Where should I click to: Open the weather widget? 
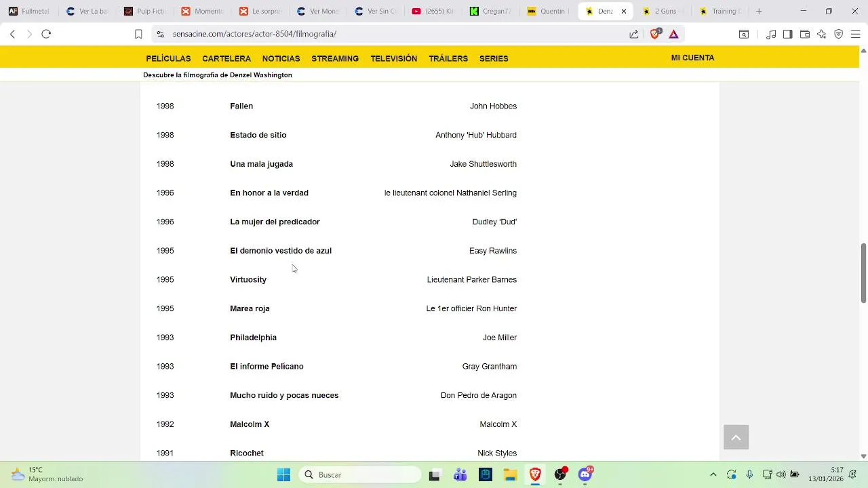point(47,474)
